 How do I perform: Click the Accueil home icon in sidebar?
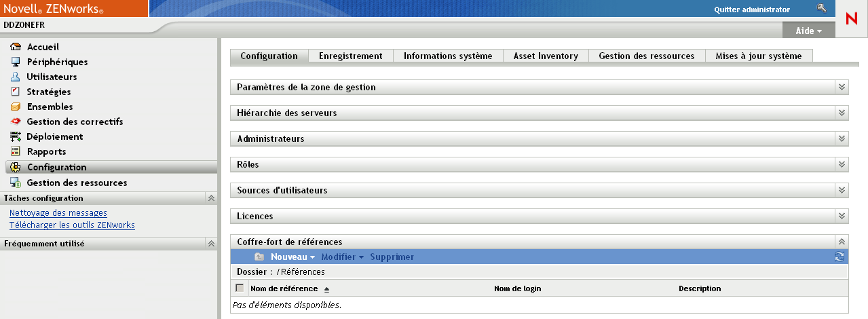click(16, 47)
